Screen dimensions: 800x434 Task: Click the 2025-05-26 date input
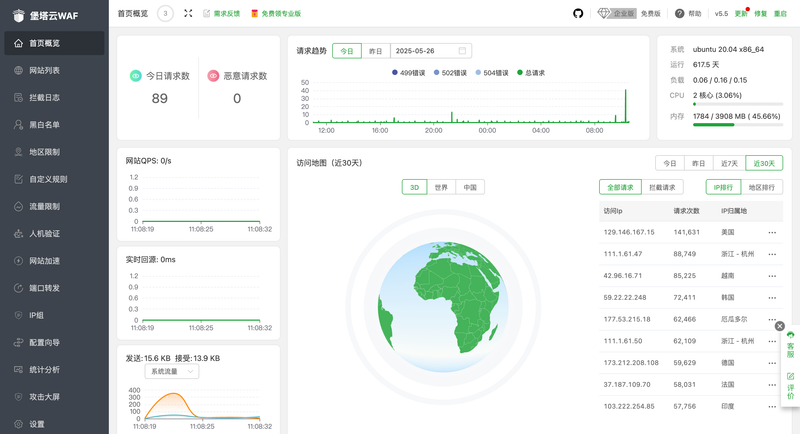(x=431, y=51)
